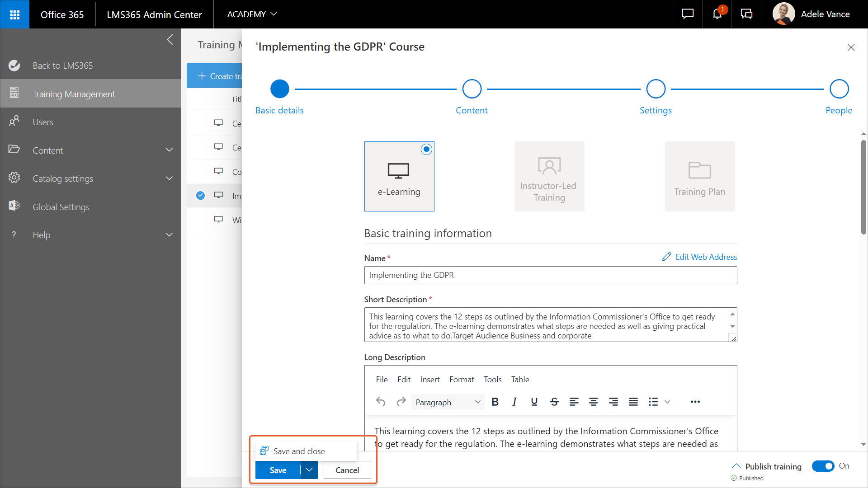Viewport: 868px width, 488px height.
Task: Turn off the Publish training toggle
Action: pyautogui.click(x=823, y=466)
